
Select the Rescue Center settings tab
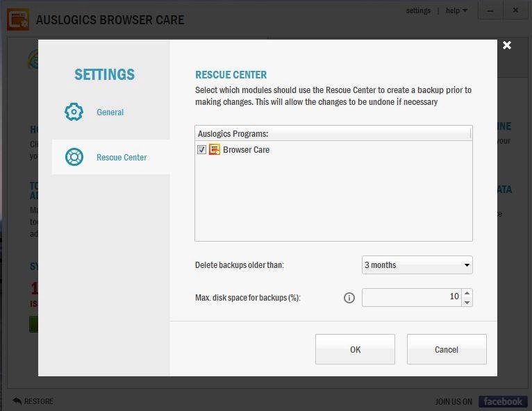click(x=111, y=157)
